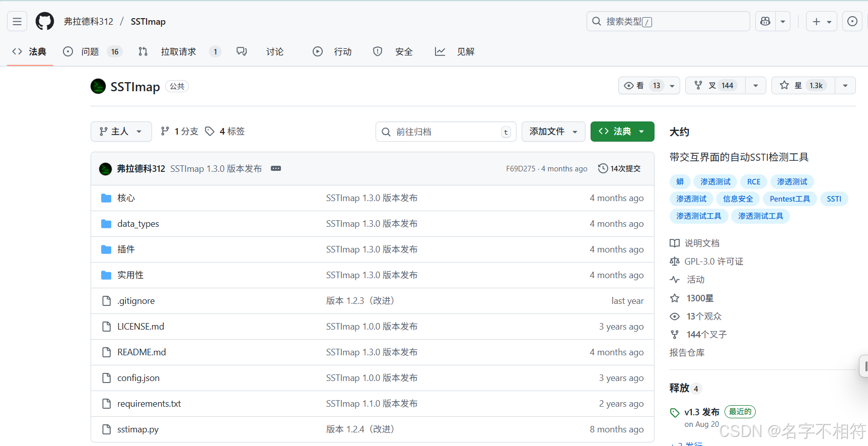Click the file icon beside sstimap.py

tap(106, 429)
